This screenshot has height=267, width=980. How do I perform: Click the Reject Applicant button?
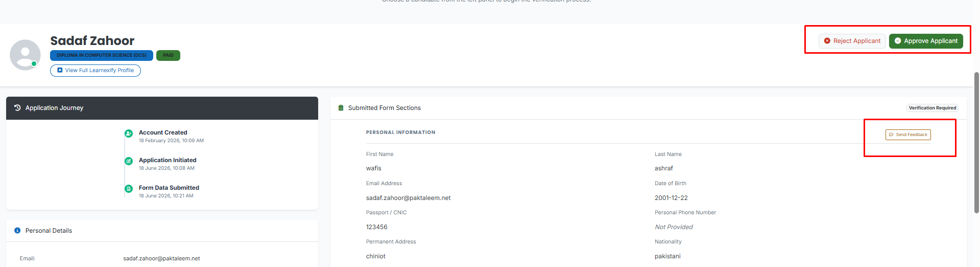(x=852, y=41)
